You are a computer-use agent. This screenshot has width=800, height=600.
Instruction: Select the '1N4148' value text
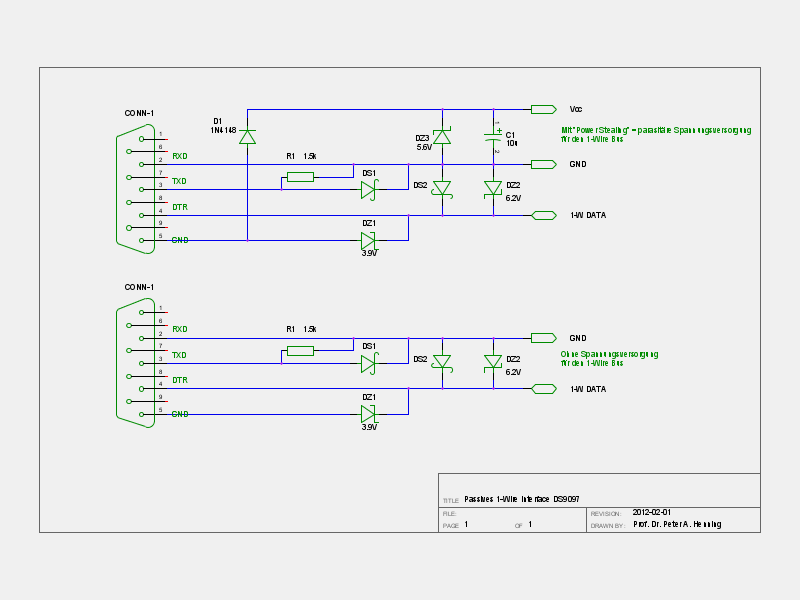click(223, 130)
